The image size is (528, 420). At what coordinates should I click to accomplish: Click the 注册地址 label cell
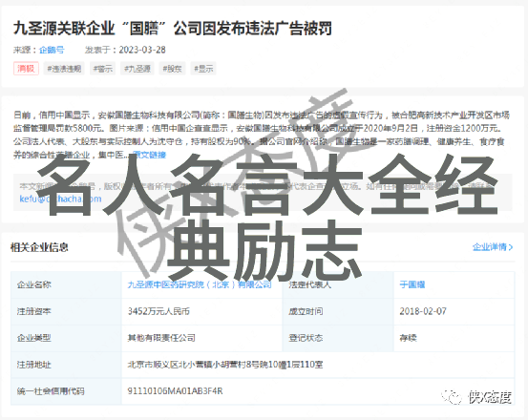(x=66, y=365)
